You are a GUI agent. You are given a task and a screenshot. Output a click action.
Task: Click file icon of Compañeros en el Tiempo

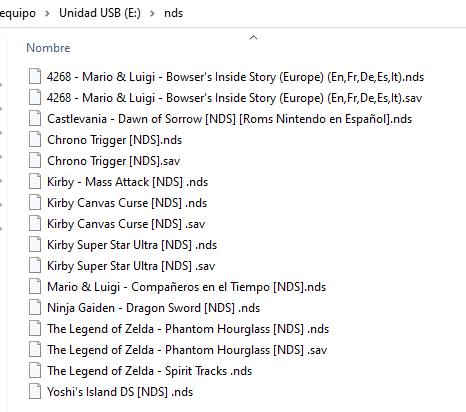35,286
